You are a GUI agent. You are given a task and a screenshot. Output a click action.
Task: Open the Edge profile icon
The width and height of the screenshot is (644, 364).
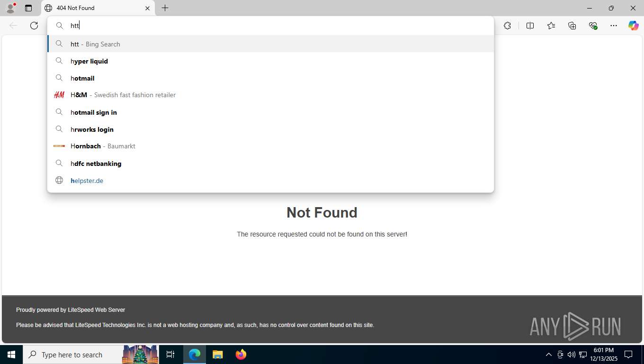(x=10, y=8)
